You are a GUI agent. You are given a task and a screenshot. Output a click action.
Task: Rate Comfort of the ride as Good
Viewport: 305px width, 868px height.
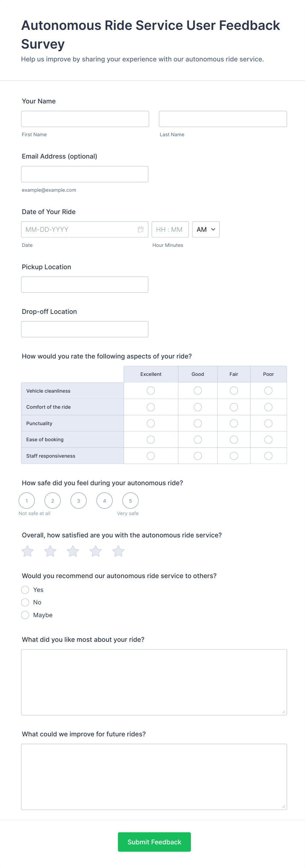(x=198, y=407)
